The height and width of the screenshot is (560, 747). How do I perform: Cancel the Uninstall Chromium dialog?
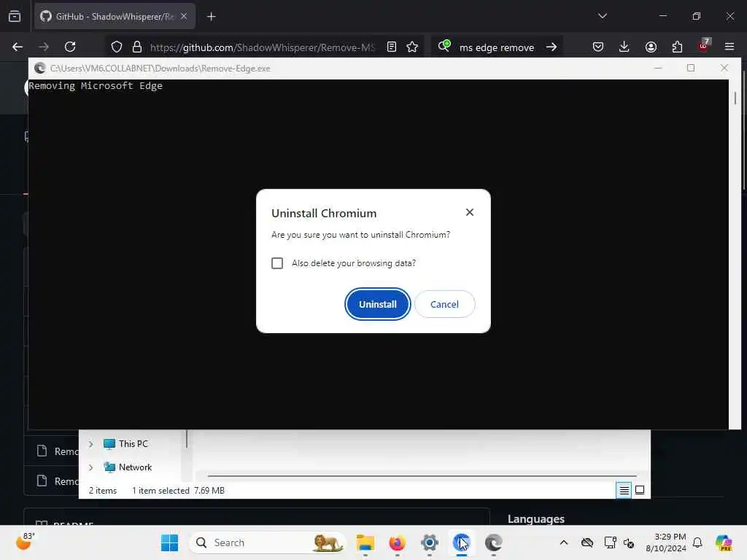[444, 304]
